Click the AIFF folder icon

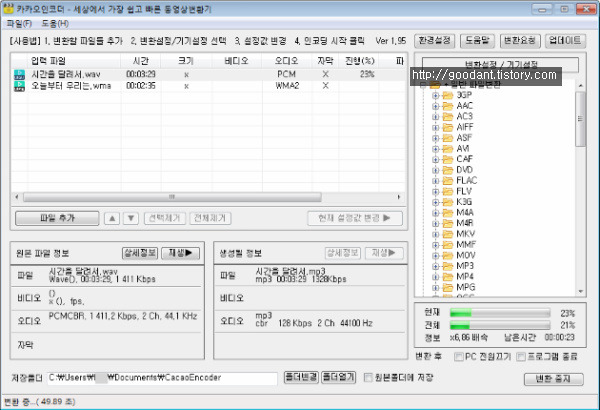pyautogui.click(x=448, y=127)
